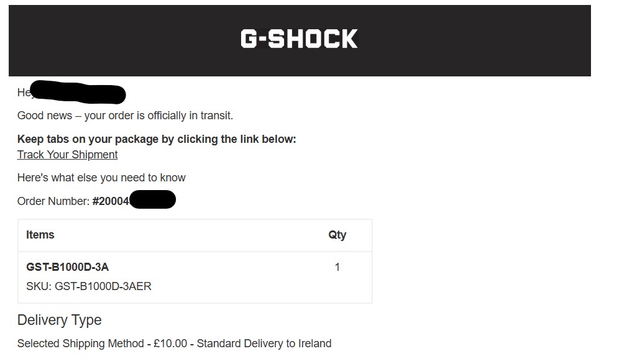Click the G-SHOCK logo in header
Viewport: 632px width, 364px height.
pos(299,39)
